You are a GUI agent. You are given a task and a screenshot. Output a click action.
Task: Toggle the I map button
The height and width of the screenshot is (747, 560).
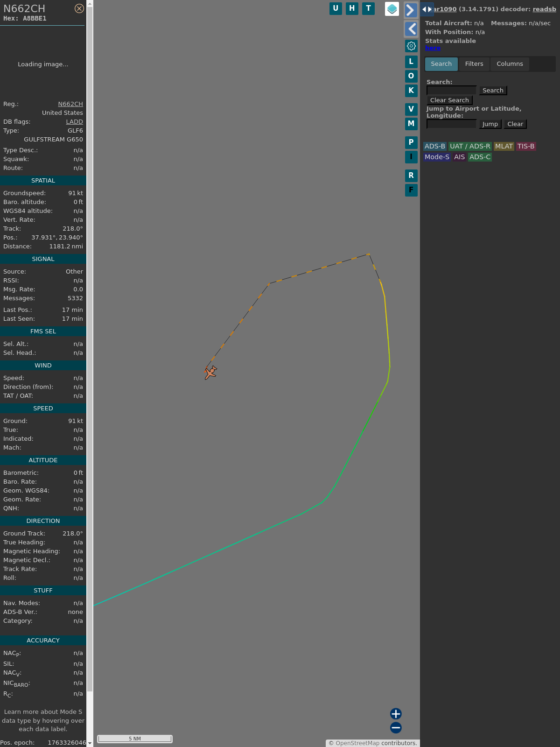(x=411, y=157)
